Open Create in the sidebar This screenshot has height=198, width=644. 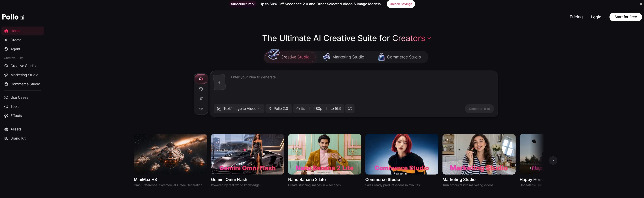coord(23,40)
